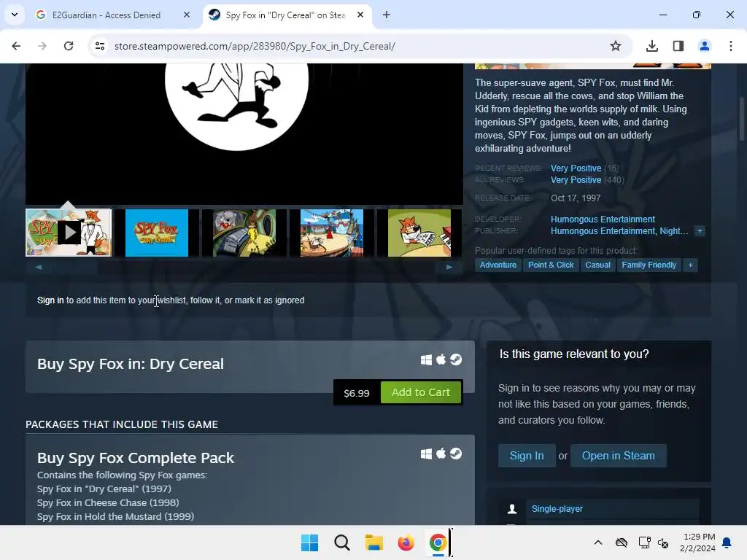Viewport: 747px width, 560px height.
Task: Play the trailer video thumbnail
Action: coord(69,233)
